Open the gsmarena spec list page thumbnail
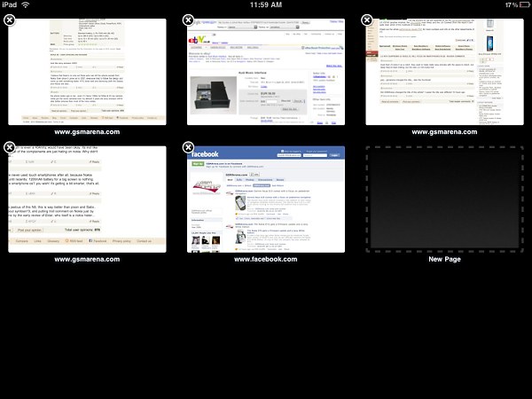Screen dimensions: 532x399 (87, 73)
